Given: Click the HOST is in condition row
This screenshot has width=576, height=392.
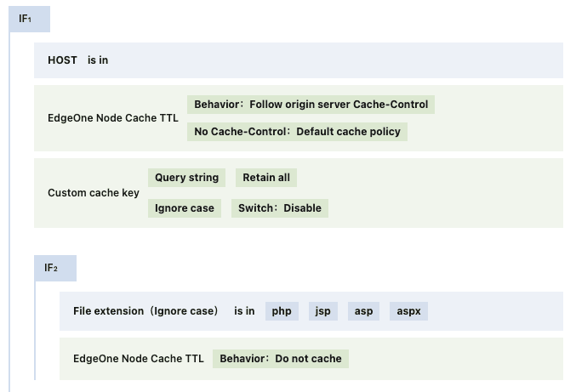Looking at the screenshot, I should [299, 60].
